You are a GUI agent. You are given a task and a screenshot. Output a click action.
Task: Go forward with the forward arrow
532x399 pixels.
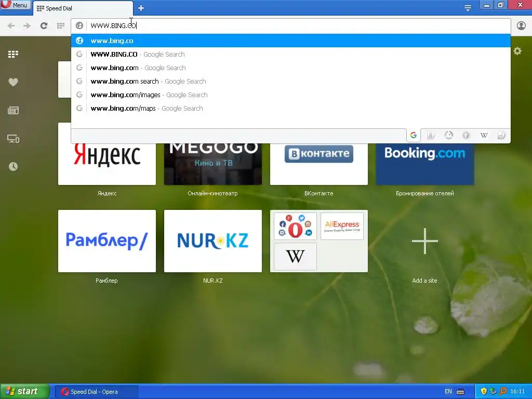[x=27, y=26]
